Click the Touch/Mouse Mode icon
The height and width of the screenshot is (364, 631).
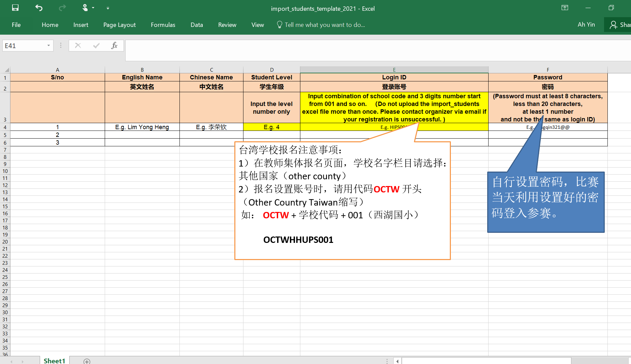click(85, 8)
